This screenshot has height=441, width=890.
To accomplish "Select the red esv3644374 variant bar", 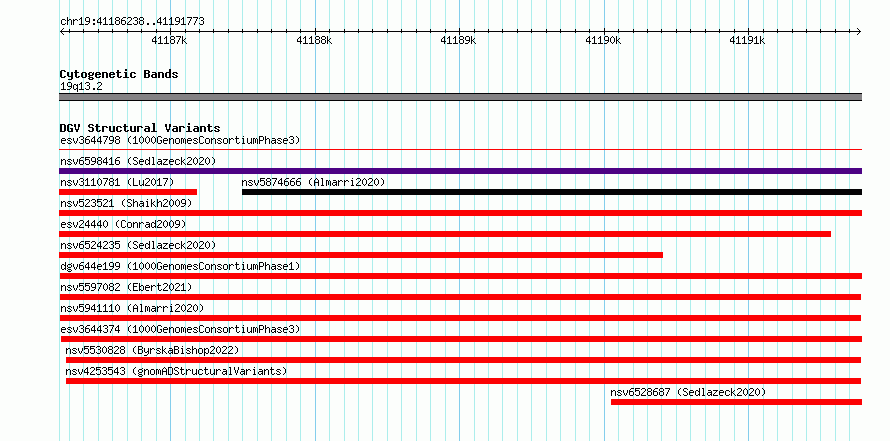I will tap(460, 339).
